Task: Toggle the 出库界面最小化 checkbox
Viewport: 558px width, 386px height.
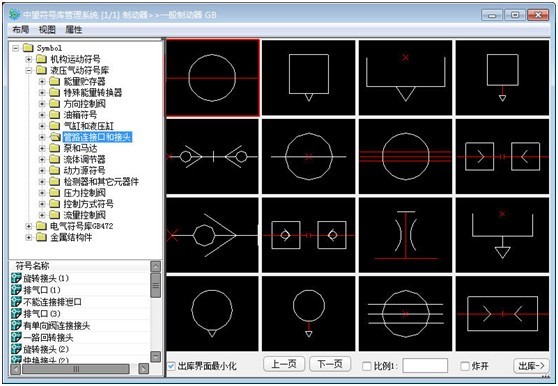Action: click(171, 366)
